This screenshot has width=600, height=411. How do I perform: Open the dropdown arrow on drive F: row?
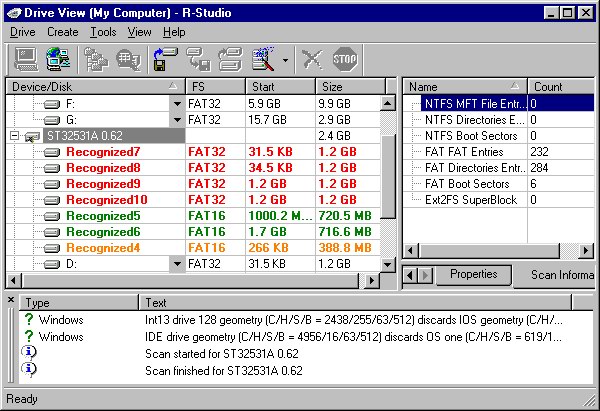177,103
